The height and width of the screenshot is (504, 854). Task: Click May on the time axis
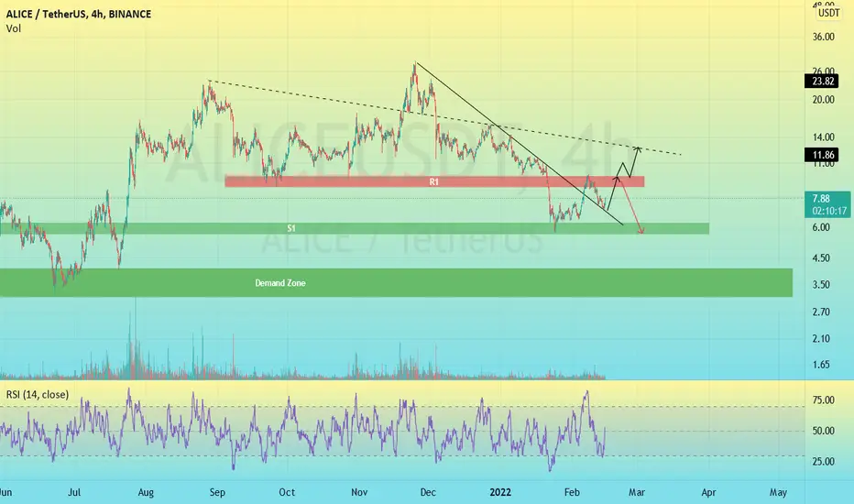tap(778, 492)
